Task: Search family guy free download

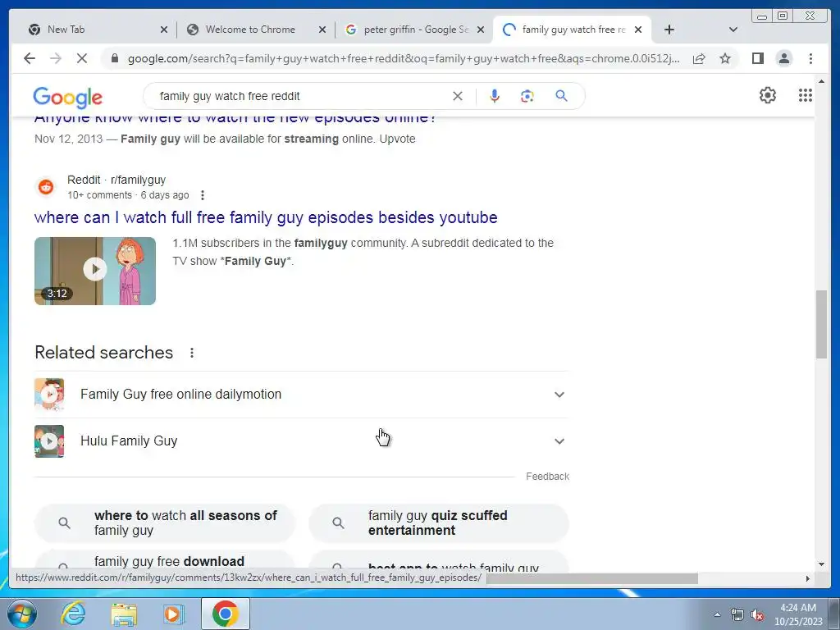Action: tap(165, 559)
